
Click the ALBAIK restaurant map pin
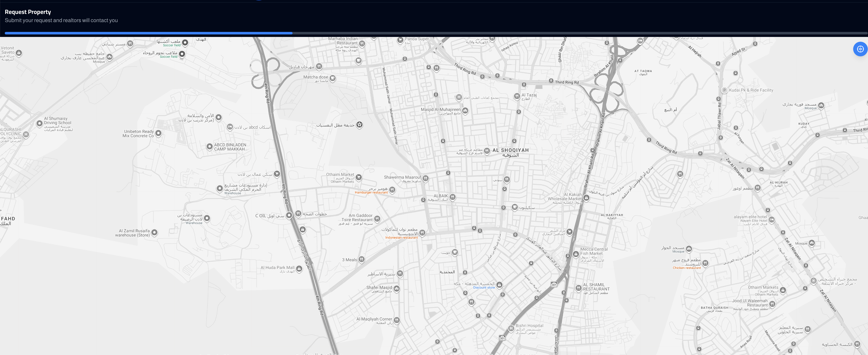(x=452, y=197)
